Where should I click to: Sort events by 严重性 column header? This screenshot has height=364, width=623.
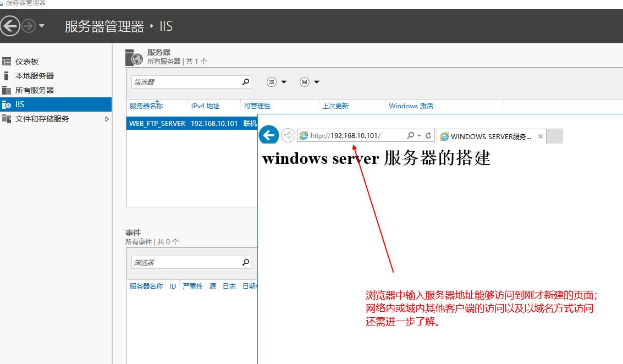click(194, 285)
